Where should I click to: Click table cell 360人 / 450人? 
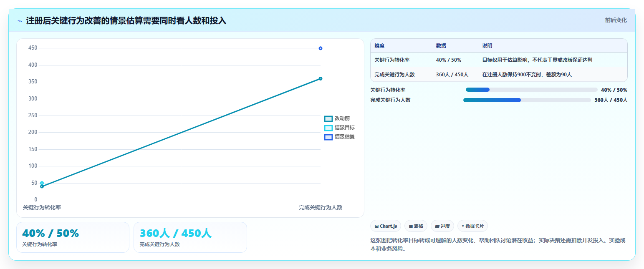tap(452, 75)
